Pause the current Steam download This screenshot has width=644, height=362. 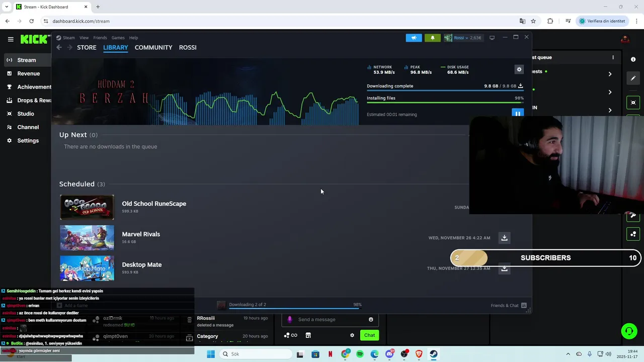coord(517,114)
